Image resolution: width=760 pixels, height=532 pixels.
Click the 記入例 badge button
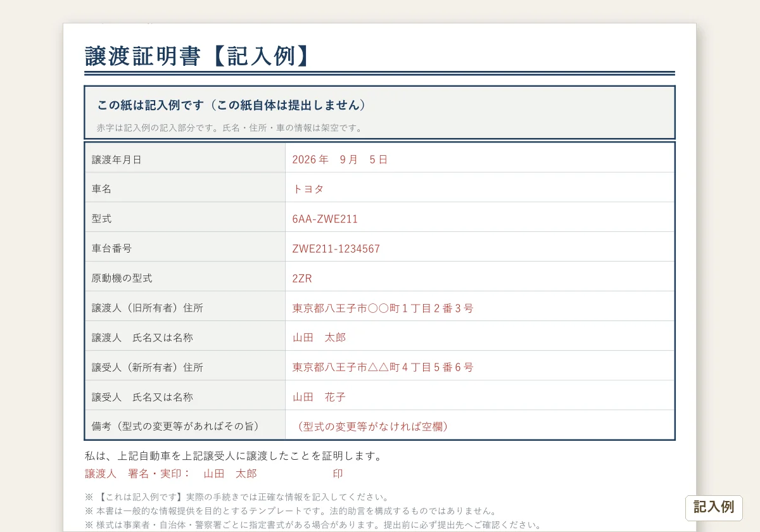tap(714, 507)
